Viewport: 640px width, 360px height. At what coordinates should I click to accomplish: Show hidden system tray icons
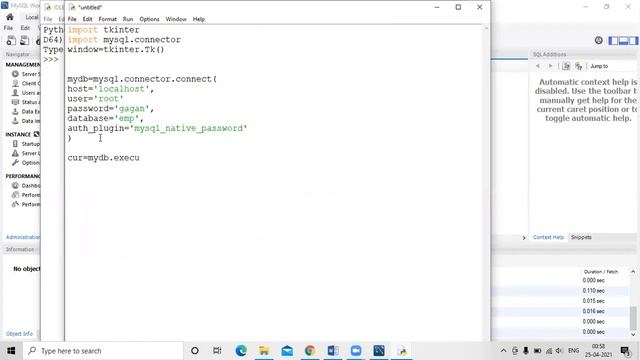point(503,351)
